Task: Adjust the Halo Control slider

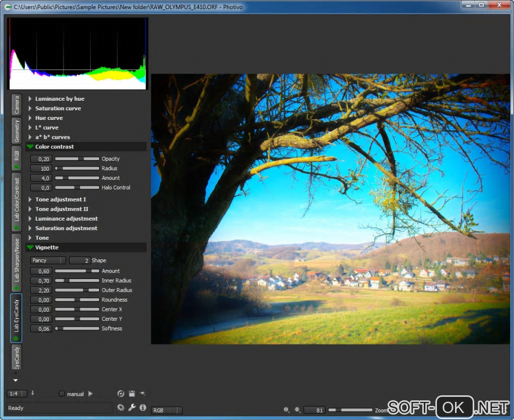Action: click(x=77, y=187)
